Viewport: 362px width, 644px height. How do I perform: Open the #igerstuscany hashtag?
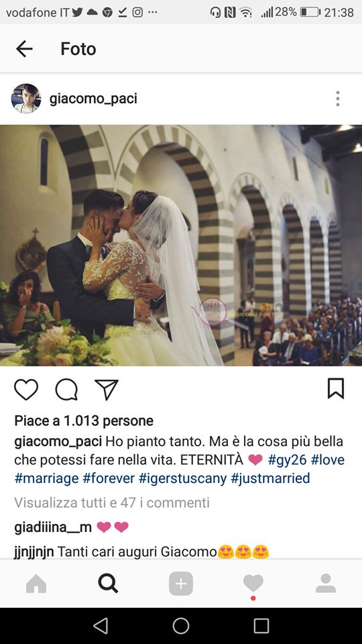(x=182, y=478)
